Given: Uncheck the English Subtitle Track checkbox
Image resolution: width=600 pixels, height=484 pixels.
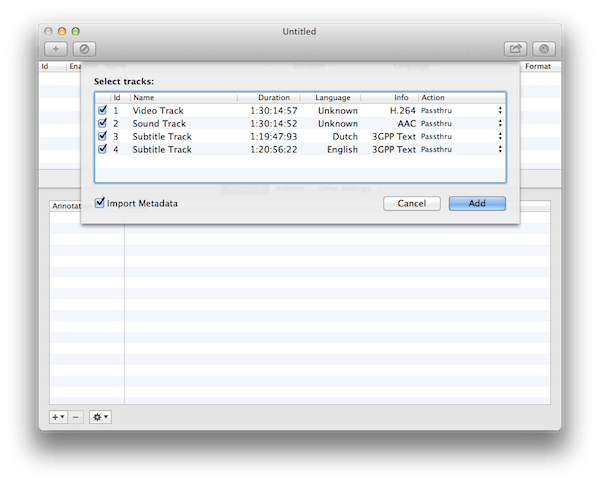Looking at the screenshot, I should [102, 149].
